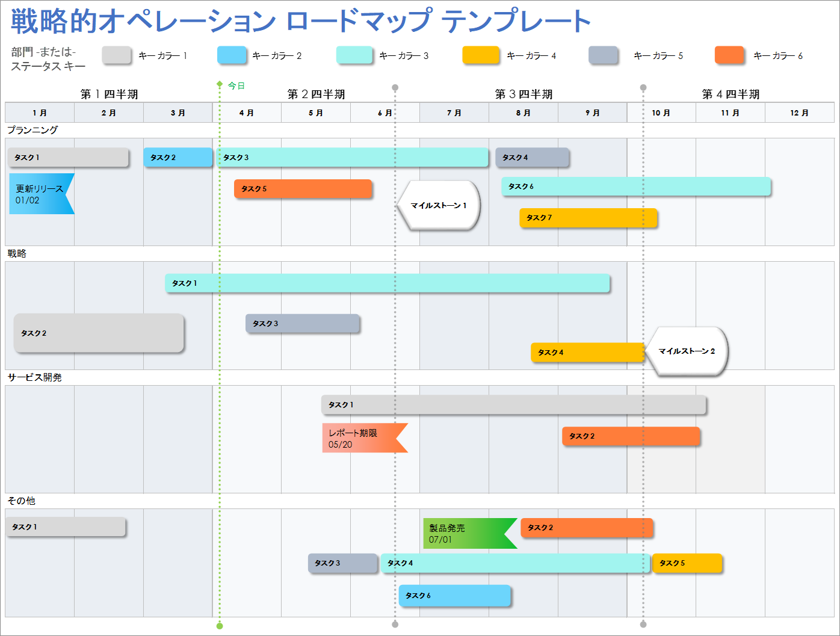Select the yellow キー カラー 4 swatch
840x636 pixels.
pyautogui.click(x=481, y=55)
